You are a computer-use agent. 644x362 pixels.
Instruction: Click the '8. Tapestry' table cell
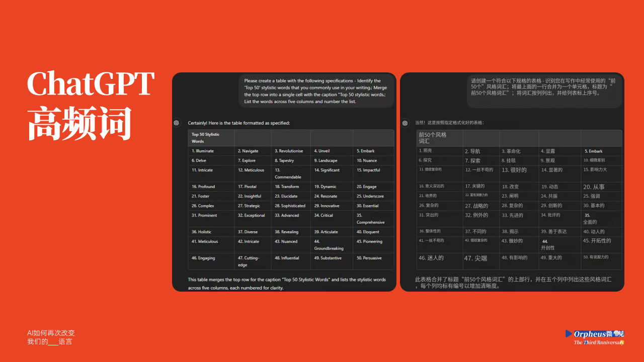291,161
